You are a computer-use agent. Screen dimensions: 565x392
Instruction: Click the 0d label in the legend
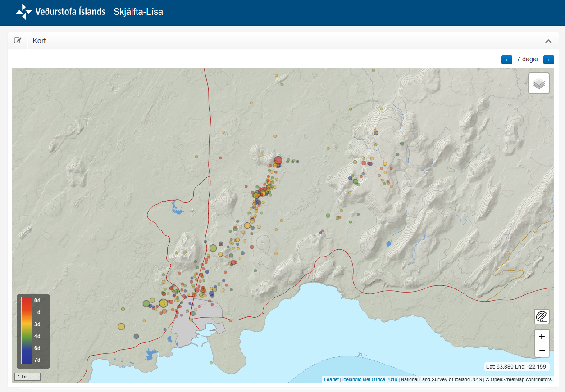tap(37, 300)
